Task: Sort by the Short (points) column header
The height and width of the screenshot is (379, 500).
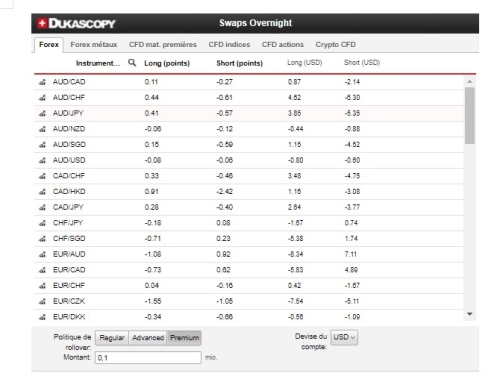Action: (x=239, y=63)
